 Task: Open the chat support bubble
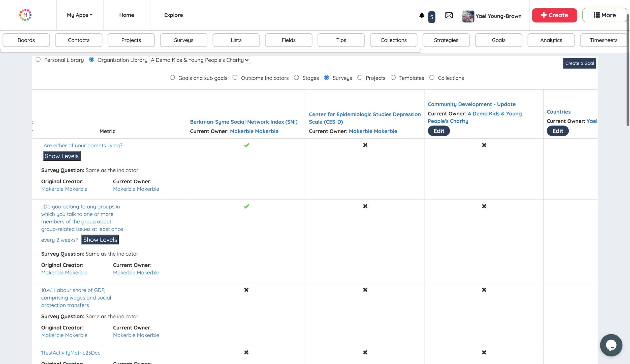611,345
